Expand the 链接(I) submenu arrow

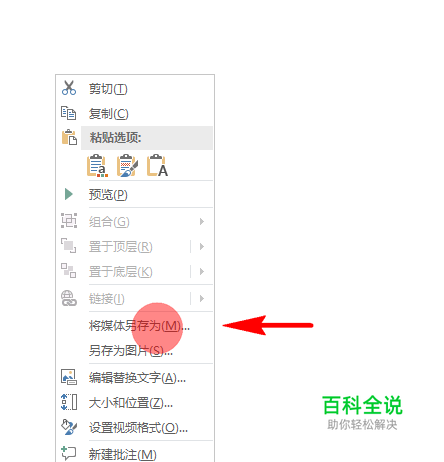click(202, 298)
